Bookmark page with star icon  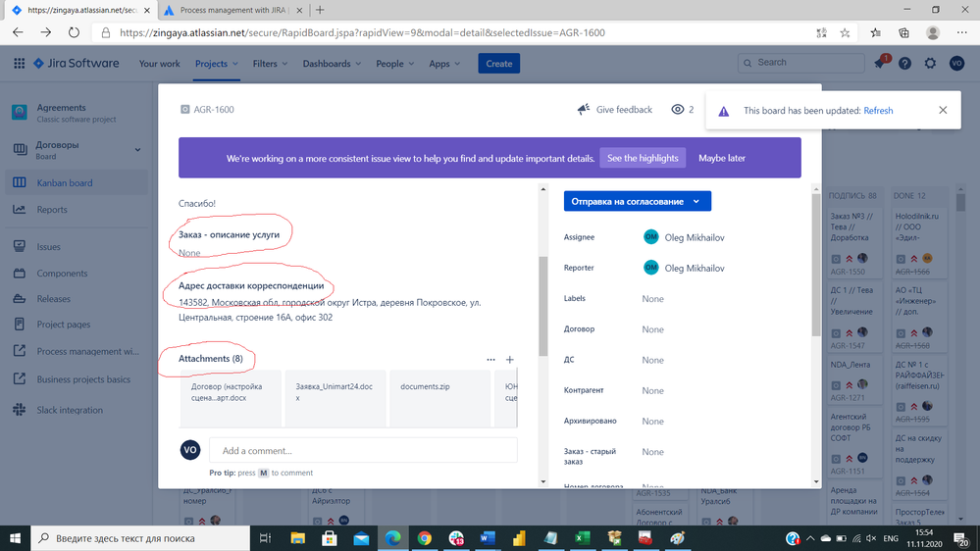coord(845,33)
